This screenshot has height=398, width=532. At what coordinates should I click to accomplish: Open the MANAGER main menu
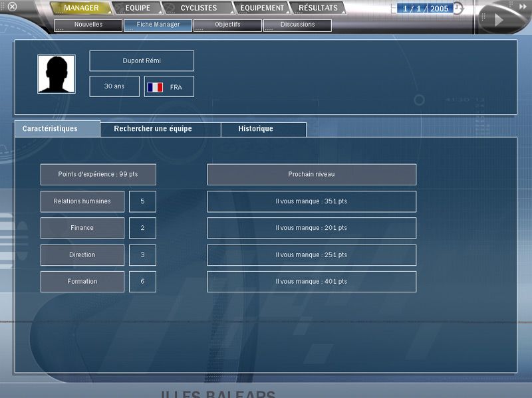(81, 8)
